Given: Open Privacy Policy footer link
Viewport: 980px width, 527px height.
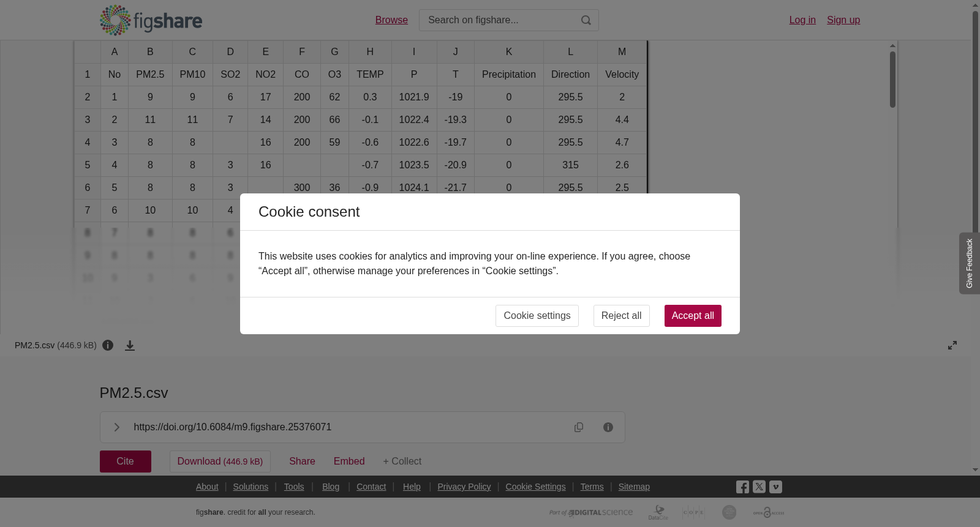Looking at the screenshot, I should point(464,487).
